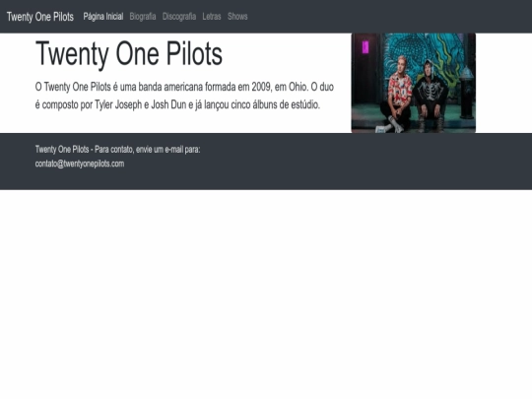This screenshot has height=399, width=532.
Task: Click the member in the skeleton hoodie
Action: point(431,95)
